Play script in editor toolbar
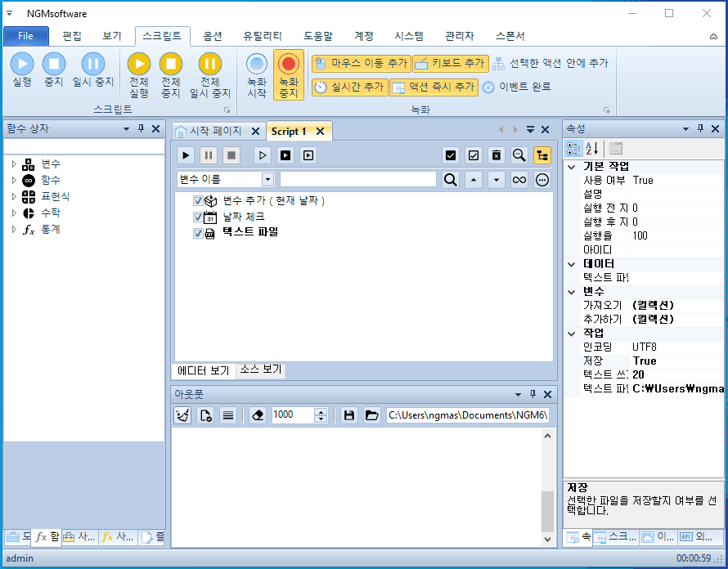Image resolution: width=728 pixels, height=569 pixels. coord(186,155)
